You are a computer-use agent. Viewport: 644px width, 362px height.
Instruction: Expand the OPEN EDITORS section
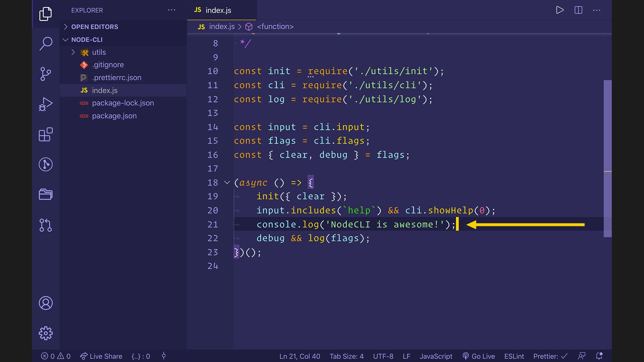click(x=66, y=26)
